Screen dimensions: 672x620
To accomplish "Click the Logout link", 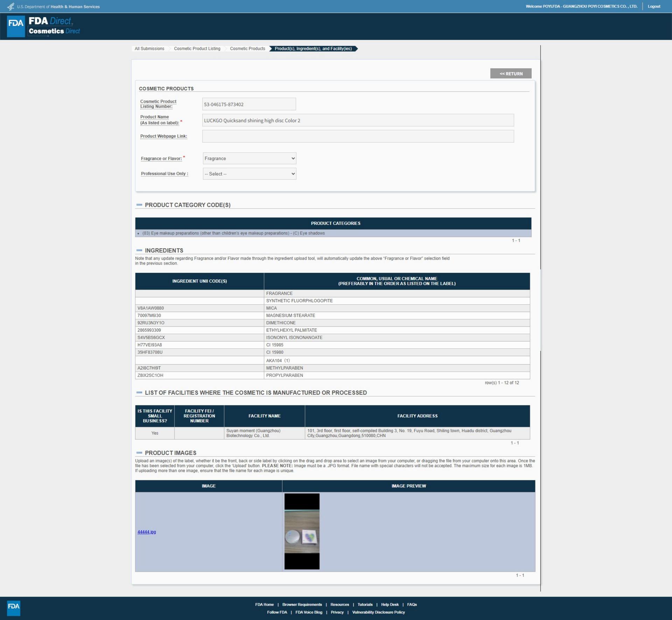I will pyautogui.click(x=653, y=6).
